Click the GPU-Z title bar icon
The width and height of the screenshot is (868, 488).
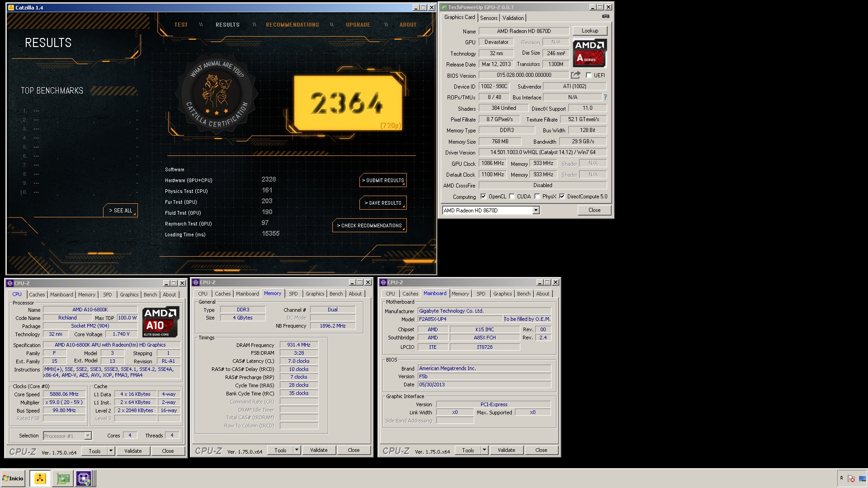pyautogui.click(x=444, y=7)
